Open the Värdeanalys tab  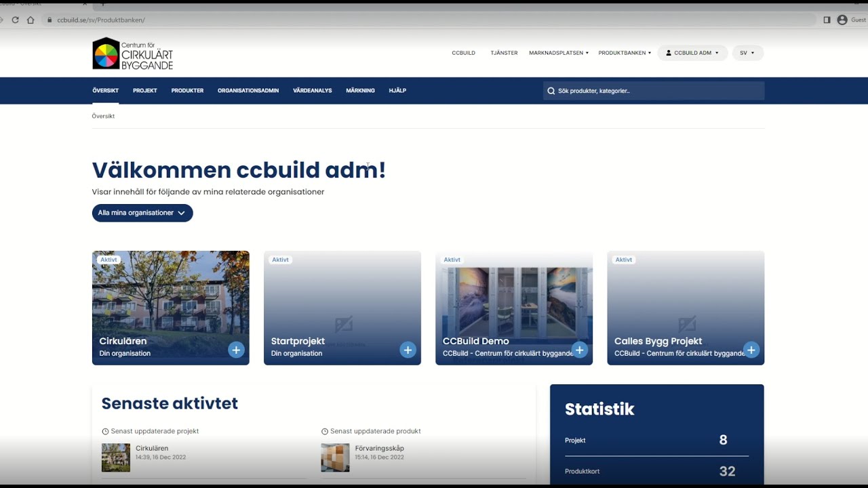click(x=313, y=91)
